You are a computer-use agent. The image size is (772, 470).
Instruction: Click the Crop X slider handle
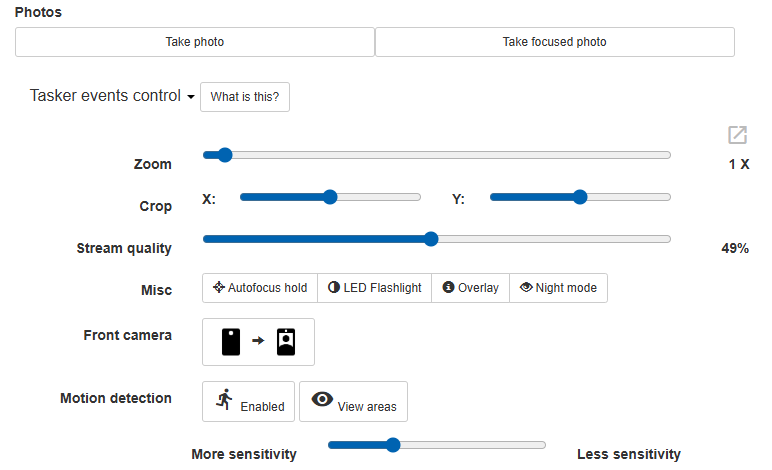coord(330,197)
